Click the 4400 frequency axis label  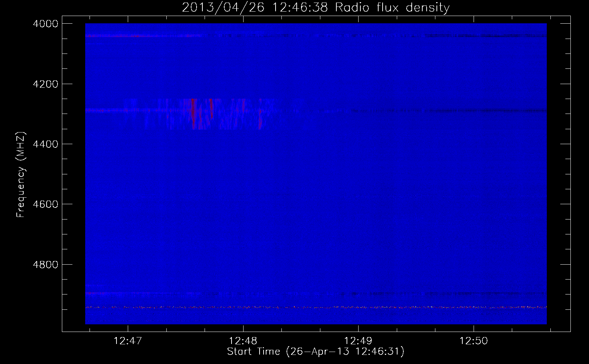[x=46, y=144]
